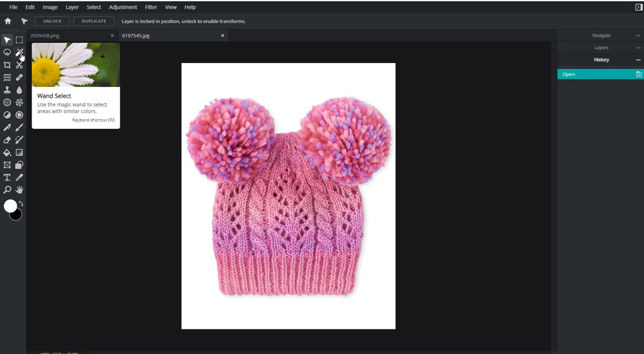Select the Gradient tool

(19, 153)
